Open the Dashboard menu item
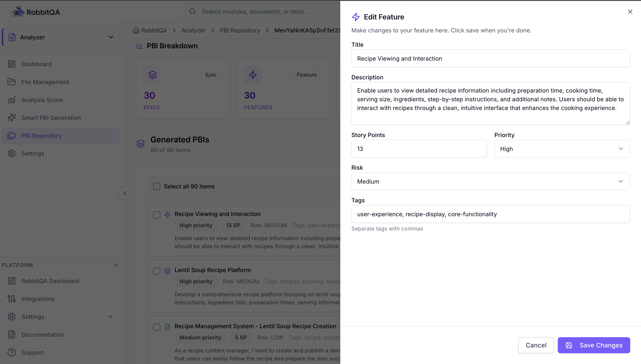641x364 pixels. click(61, 64)
